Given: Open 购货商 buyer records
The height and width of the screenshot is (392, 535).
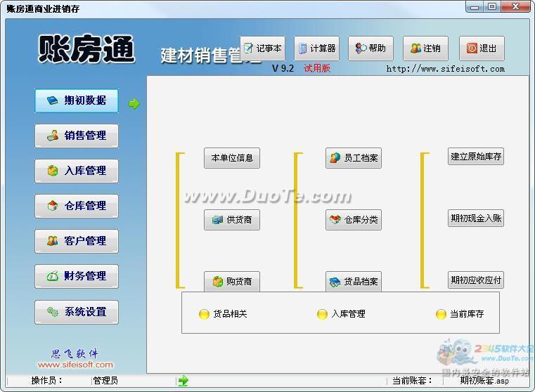Looking at the screenshot, I should click(x=232, y=281).
